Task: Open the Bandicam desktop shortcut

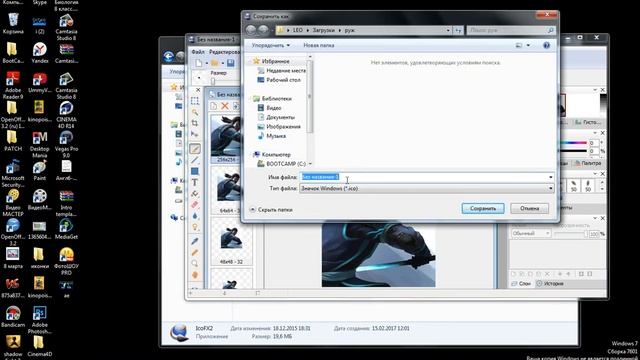Action: click(x=13, y=317)
